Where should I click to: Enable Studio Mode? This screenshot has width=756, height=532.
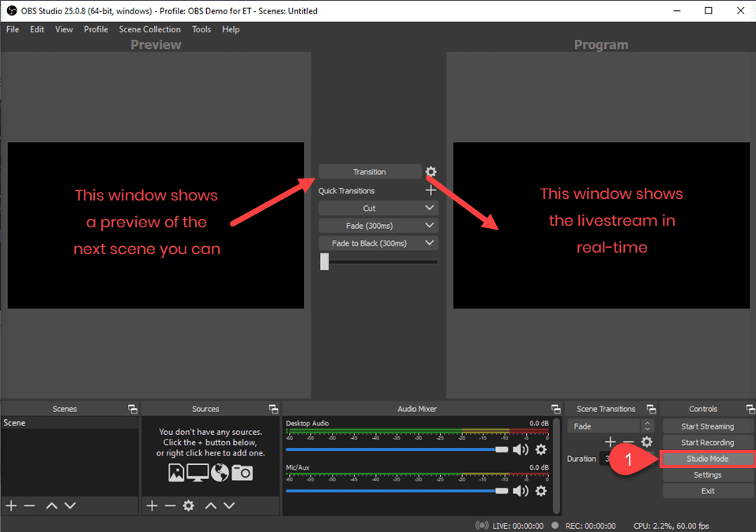coord(707,458)
